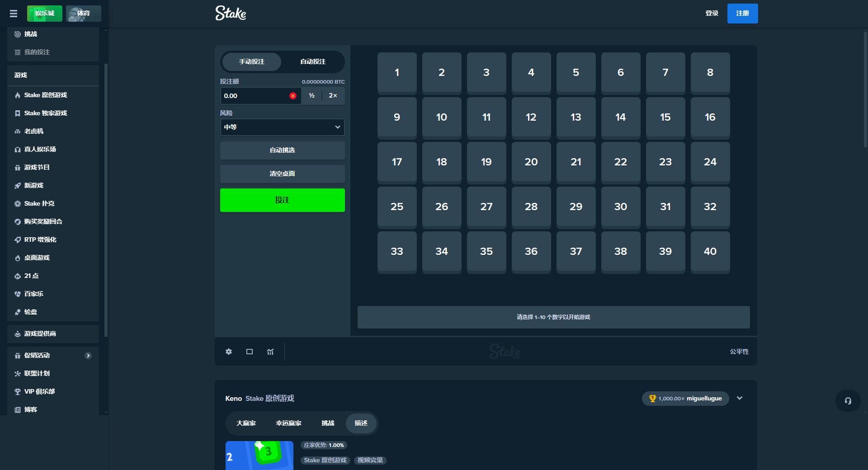Click the sidebar vertical scrollbar
The height and width of the screenshot is (470, 868).
(x=106, y=200)
